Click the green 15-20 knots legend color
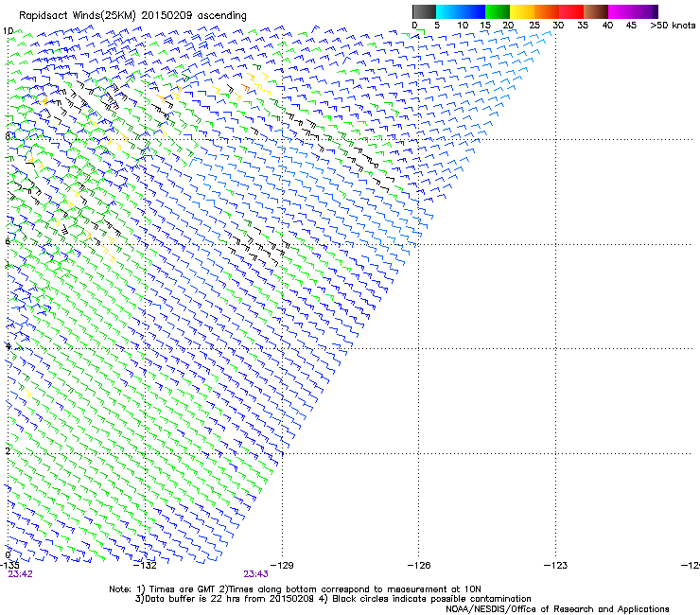700x615 pixels. (x=498, y=11)
